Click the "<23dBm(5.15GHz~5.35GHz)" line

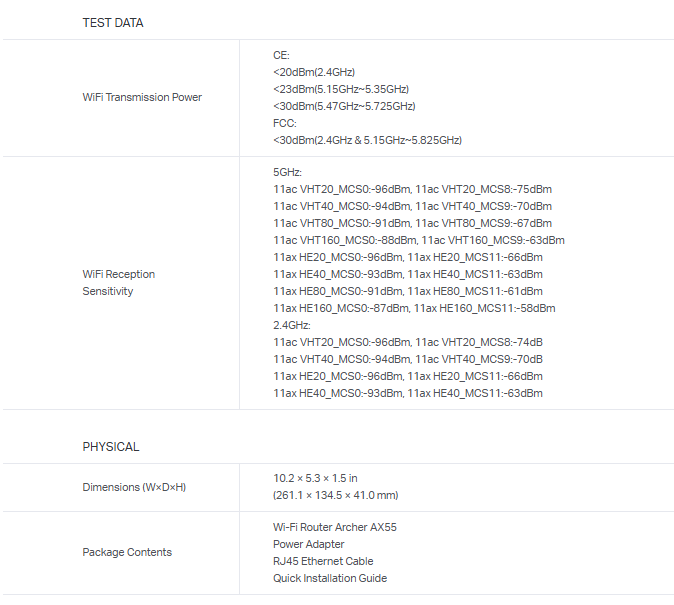click(341, 89)
